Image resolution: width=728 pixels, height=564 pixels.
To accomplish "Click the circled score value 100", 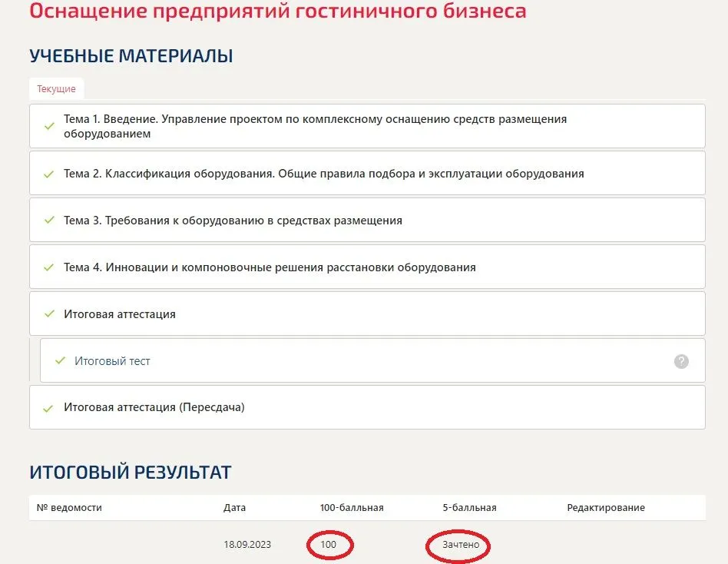I will pos(329,545).
